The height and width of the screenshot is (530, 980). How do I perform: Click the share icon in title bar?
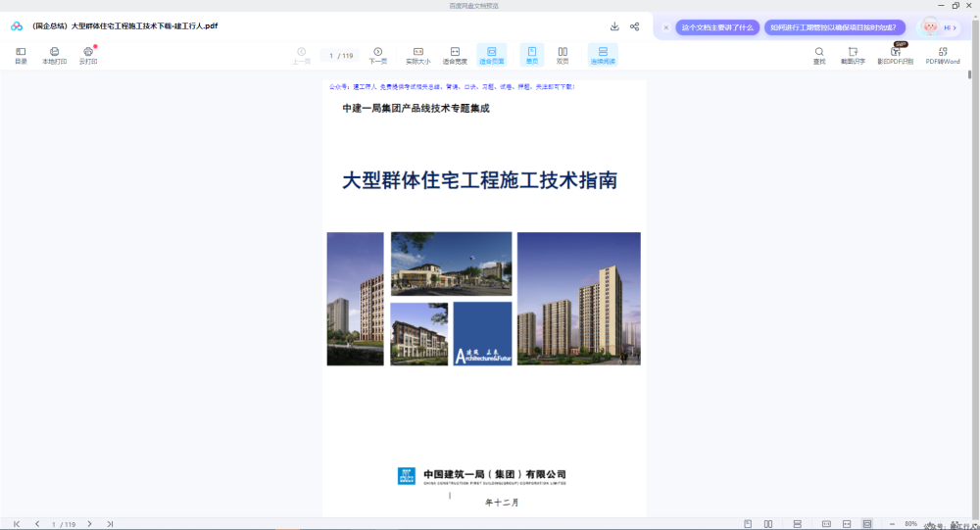coord(634,26)
